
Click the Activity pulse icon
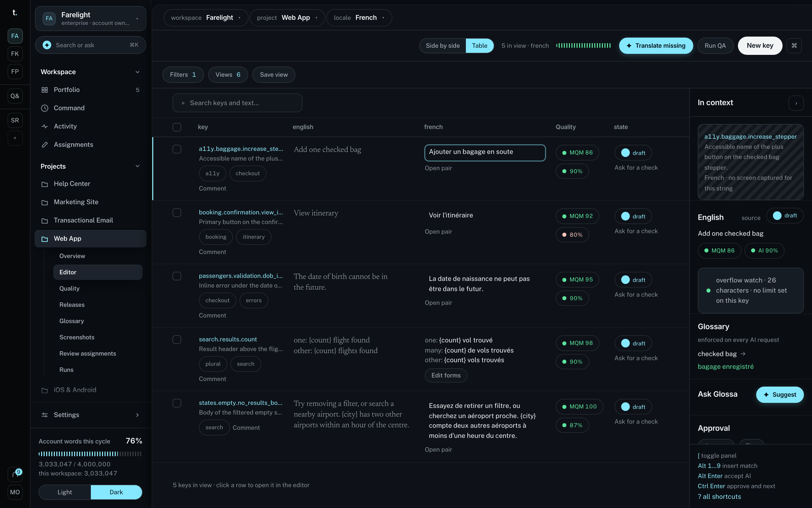45,126
